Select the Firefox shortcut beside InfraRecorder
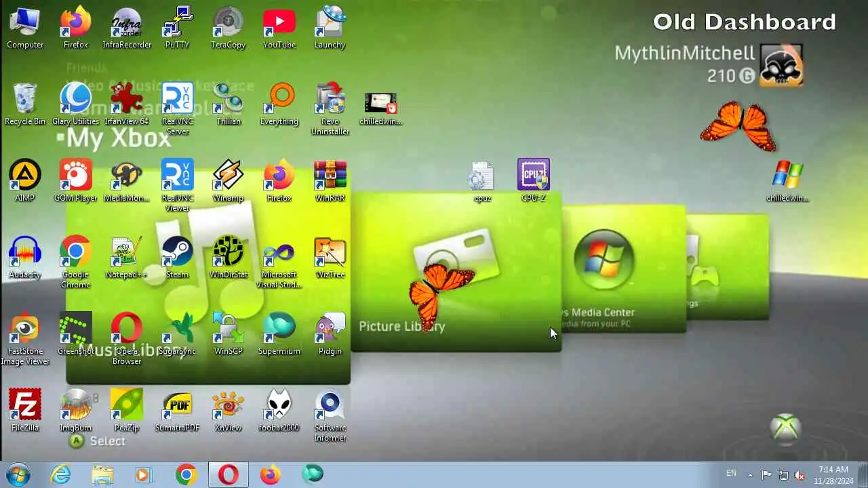This screenshot has width=868, height=488. (76, 28)
